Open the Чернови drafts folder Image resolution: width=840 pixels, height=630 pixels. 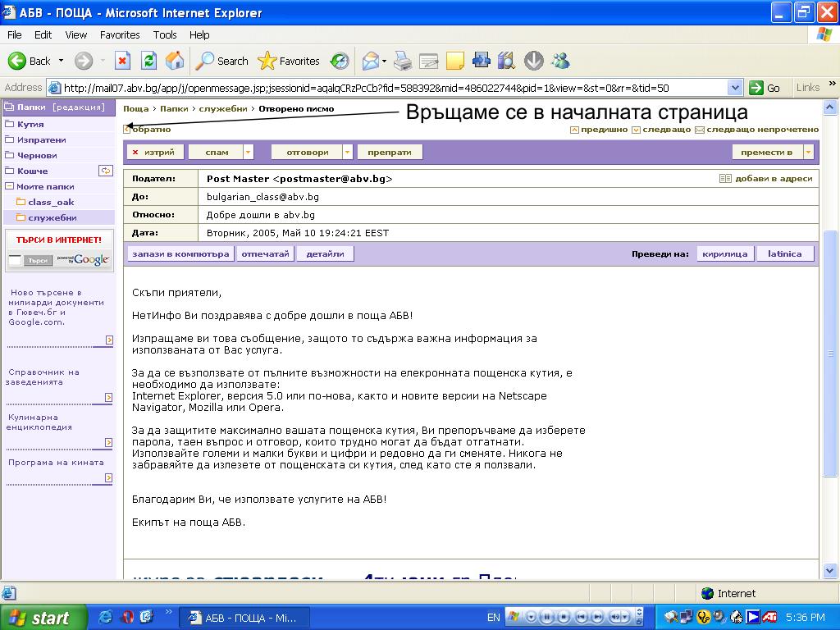tap(37, 155)
